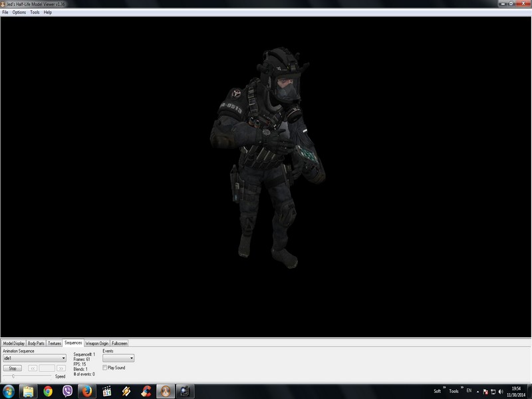Launch Google Chrome from the taskbar
The height and width of the screenshot is (399, 532).
(x=48, y=392)
